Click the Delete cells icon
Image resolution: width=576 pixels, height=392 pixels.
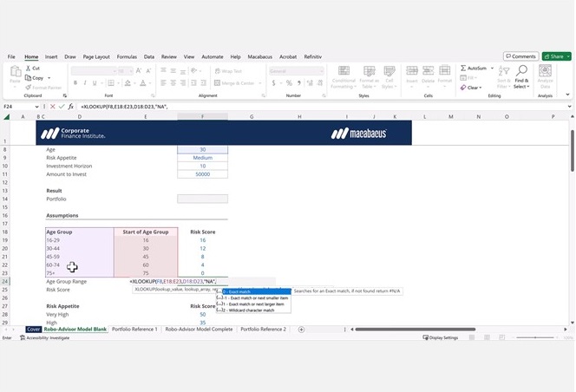[x=428, y=70]
